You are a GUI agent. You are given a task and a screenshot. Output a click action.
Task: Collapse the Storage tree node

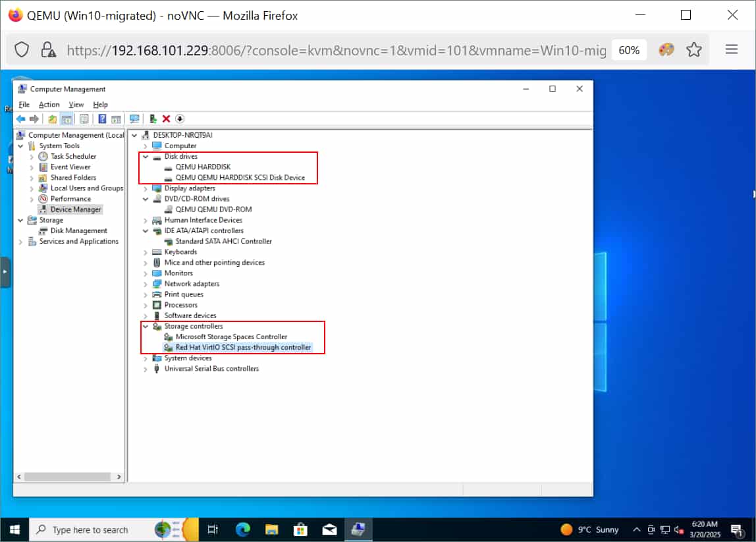20,221
